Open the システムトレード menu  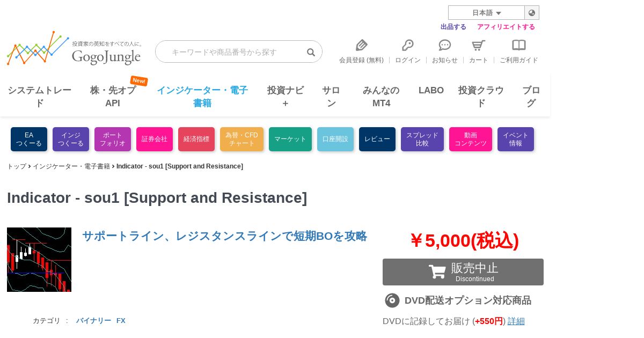click(x=39, y=97)
